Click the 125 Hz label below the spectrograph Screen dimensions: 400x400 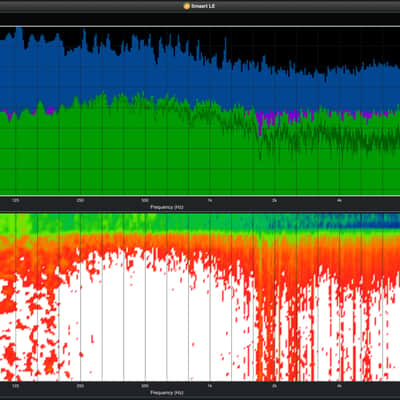click(15, 386)
